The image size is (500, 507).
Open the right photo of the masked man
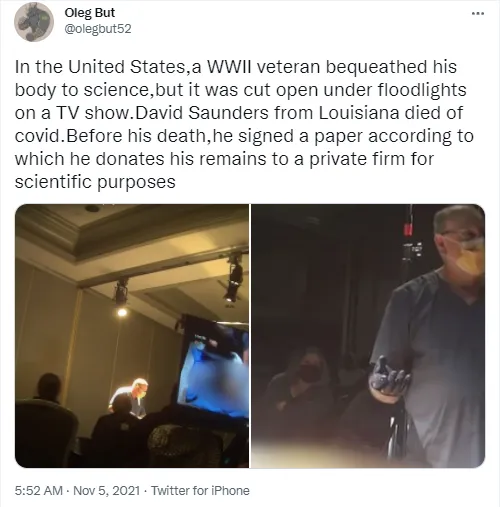click(x=368, y=336)
